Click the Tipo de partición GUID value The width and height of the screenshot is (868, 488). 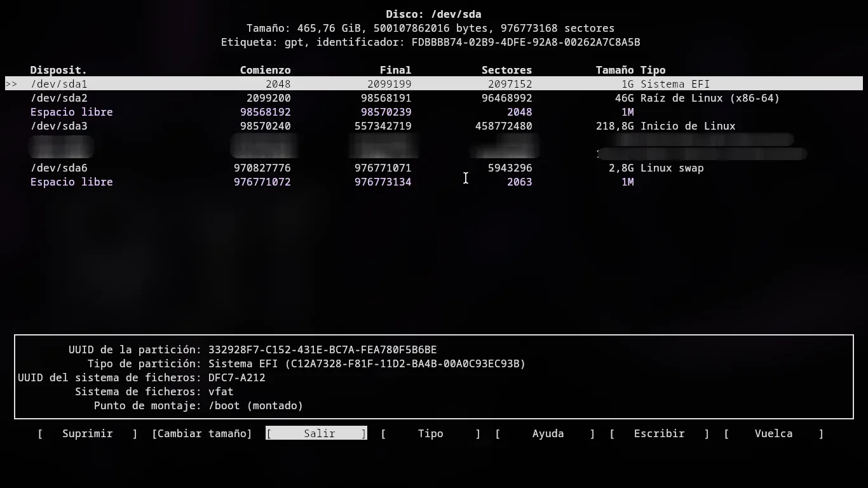[x=367, y=363]
